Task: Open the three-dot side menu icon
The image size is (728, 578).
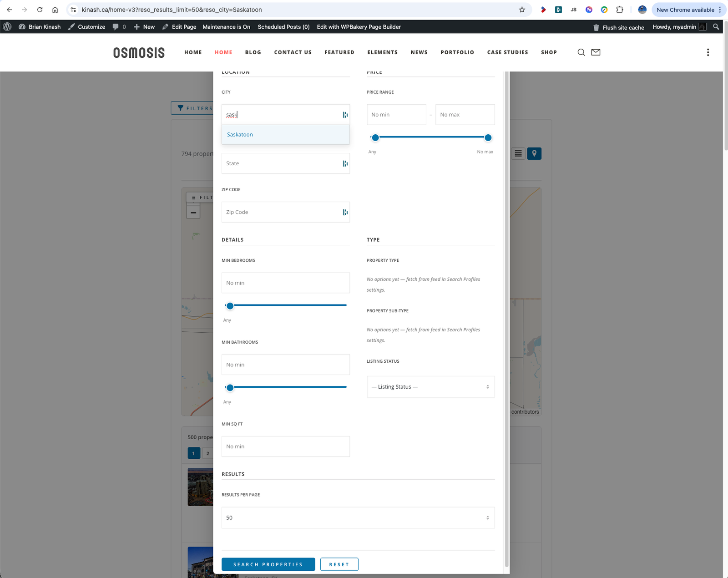Action: coord(708,52)
